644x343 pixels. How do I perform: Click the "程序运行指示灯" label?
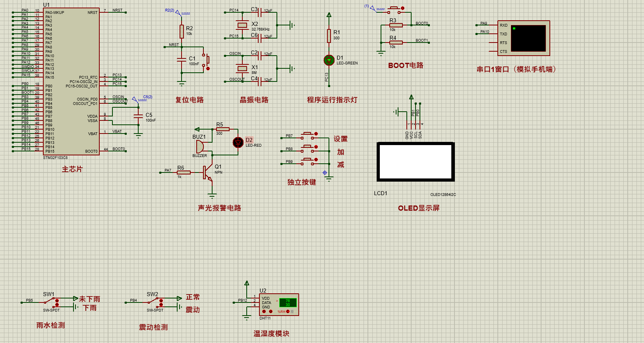pyautogui.click(x=332, y=100)
